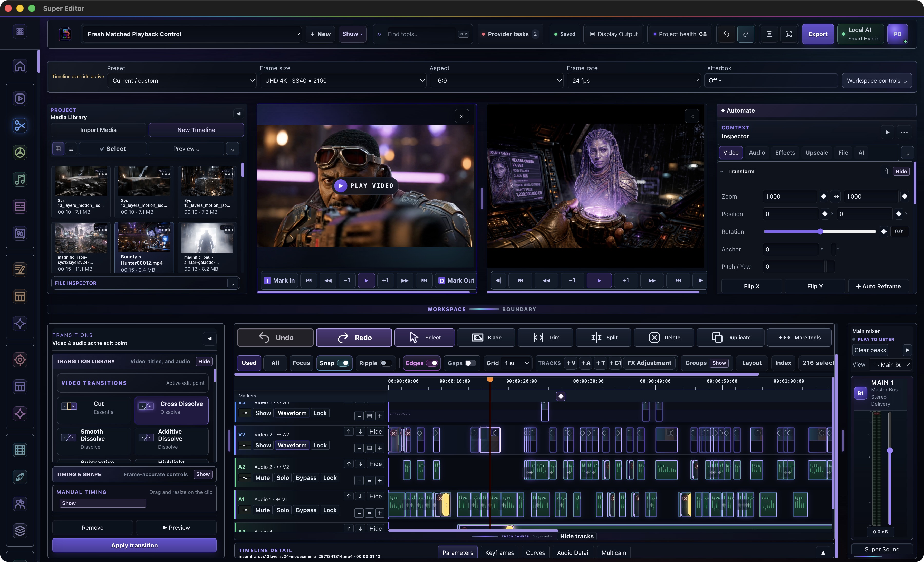Screen dimensions: 924x562
Task: Open More tools ellipsis
Action: click(x=799, y=337)
